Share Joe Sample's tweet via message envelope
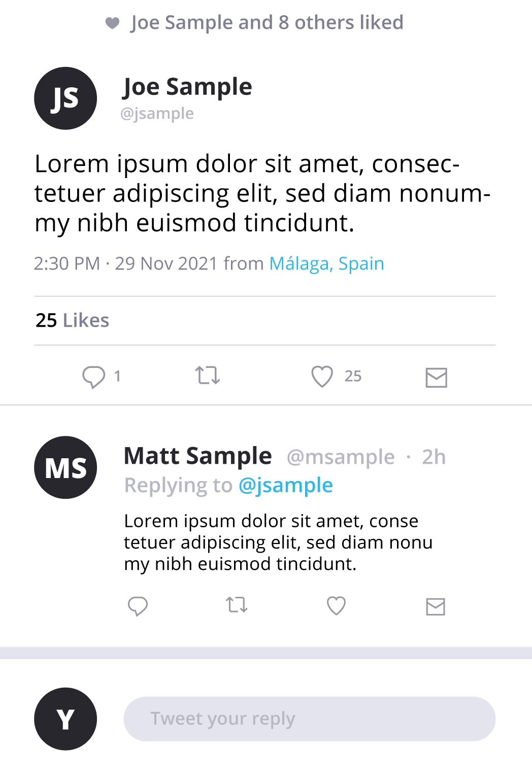Image resolution: width=532 pixels, height=780 pixels. click(436, 378)
